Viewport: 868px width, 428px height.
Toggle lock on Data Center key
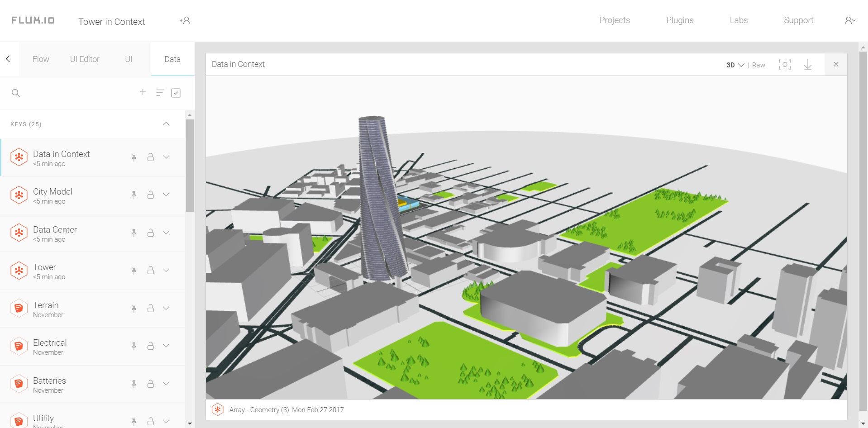151,233
